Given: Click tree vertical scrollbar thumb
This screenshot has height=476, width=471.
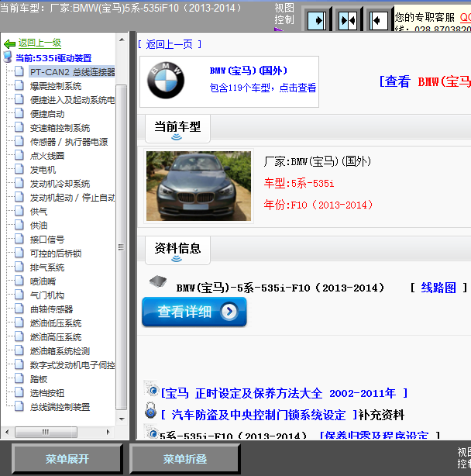Looking at the screenshot, I should 122,247.
